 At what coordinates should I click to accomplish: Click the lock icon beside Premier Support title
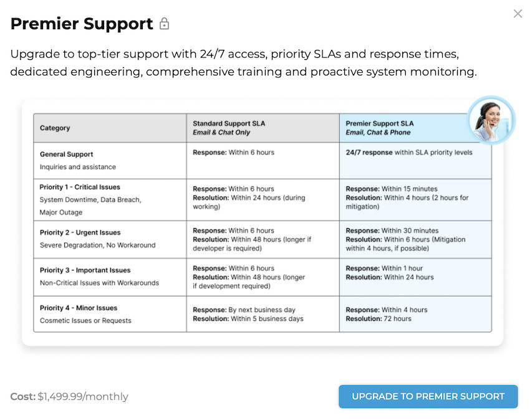click(x=164, y=24)
